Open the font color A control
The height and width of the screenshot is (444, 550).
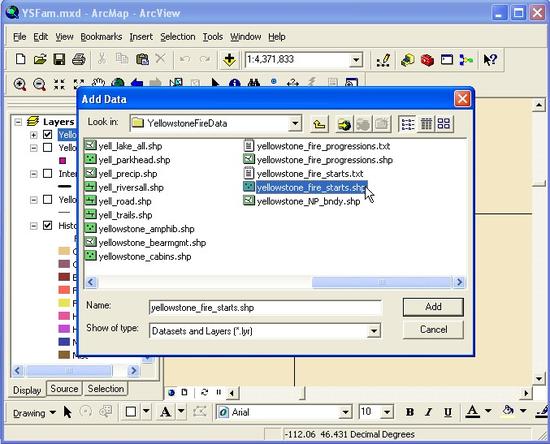[x=472, y=412]
